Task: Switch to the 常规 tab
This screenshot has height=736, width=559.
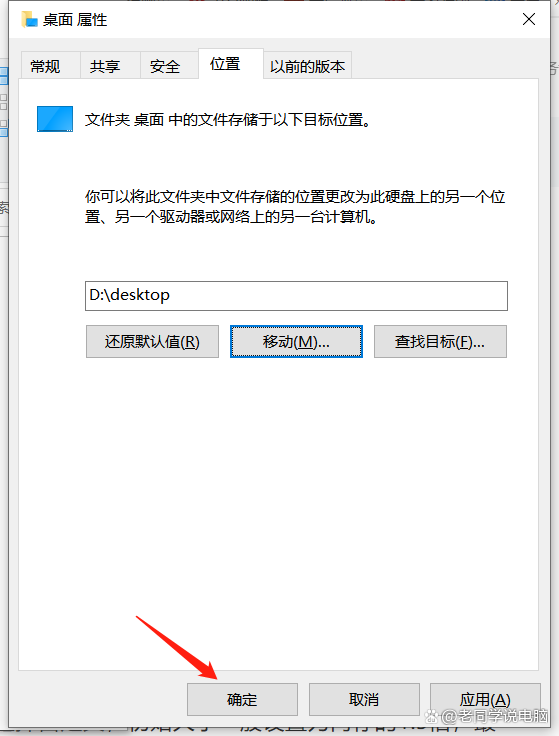Action: pyautogui.click(x=45, y=66)
